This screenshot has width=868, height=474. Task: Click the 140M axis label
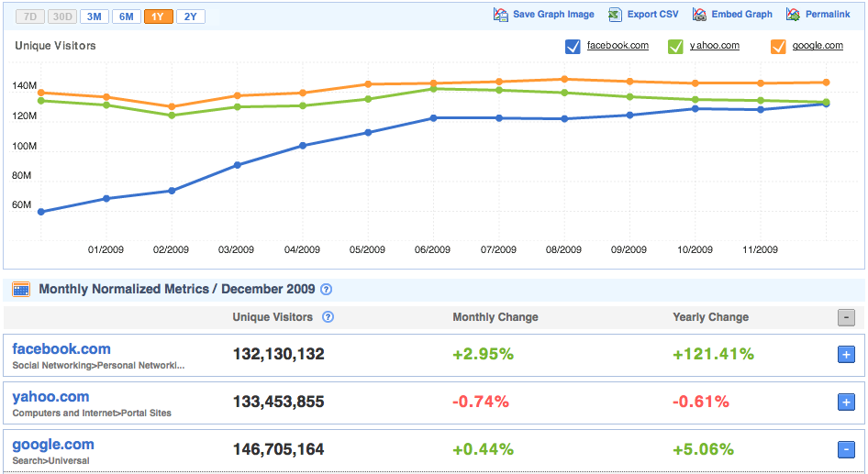point(25,86)
